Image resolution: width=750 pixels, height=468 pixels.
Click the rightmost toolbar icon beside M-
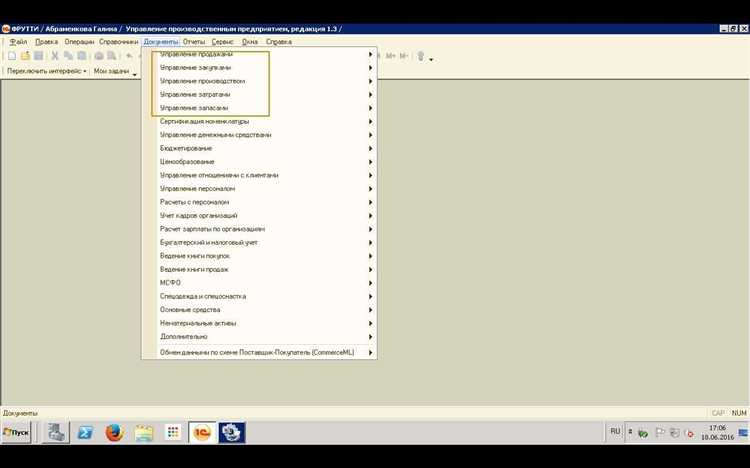point(421,56)
